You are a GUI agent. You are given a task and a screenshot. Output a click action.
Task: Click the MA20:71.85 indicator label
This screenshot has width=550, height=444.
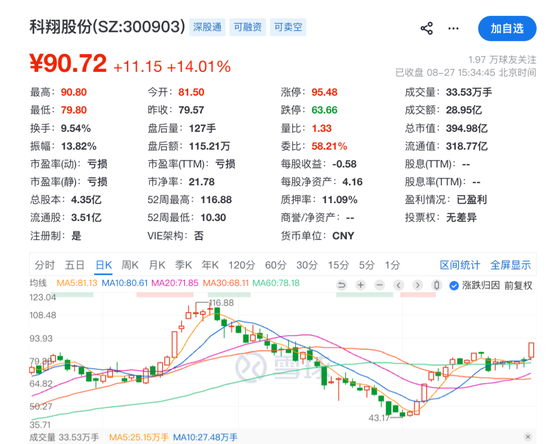point(175,283)
